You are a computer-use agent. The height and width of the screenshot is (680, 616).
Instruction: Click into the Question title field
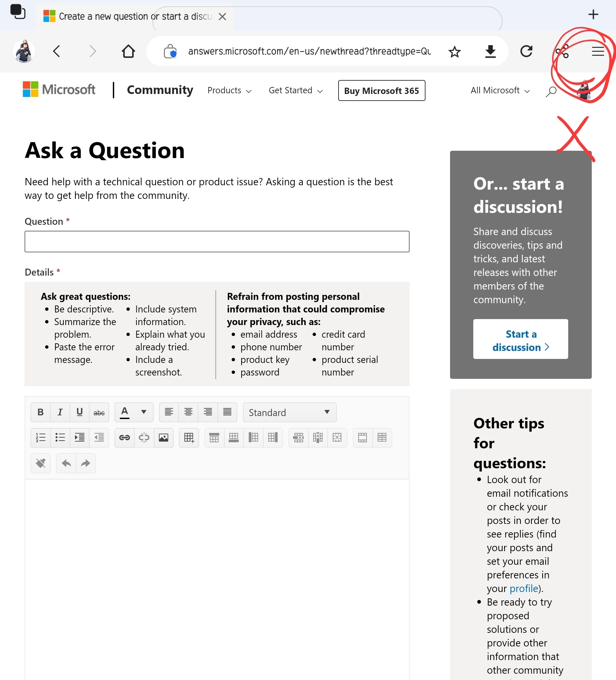pos(217,241)
